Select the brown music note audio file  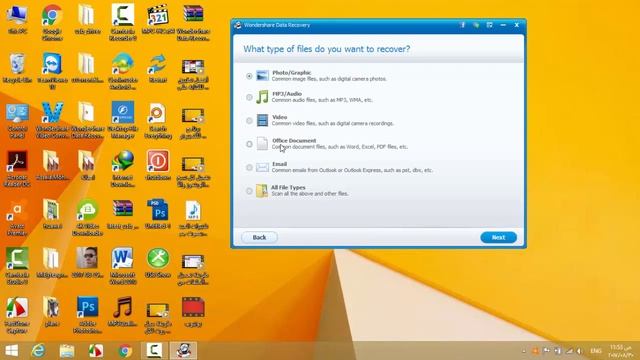[122, 311]
